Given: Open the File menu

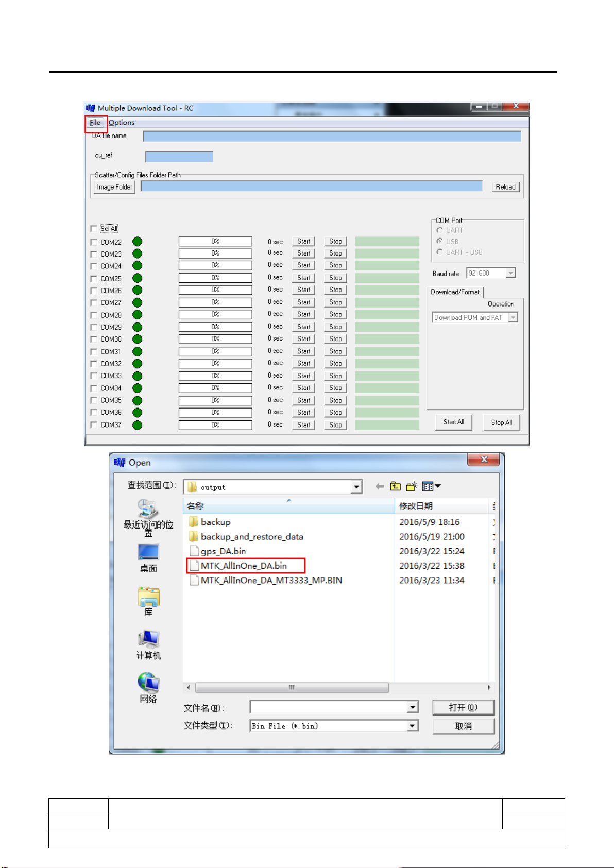Looking at the screenshot, I should click(95, 123).
